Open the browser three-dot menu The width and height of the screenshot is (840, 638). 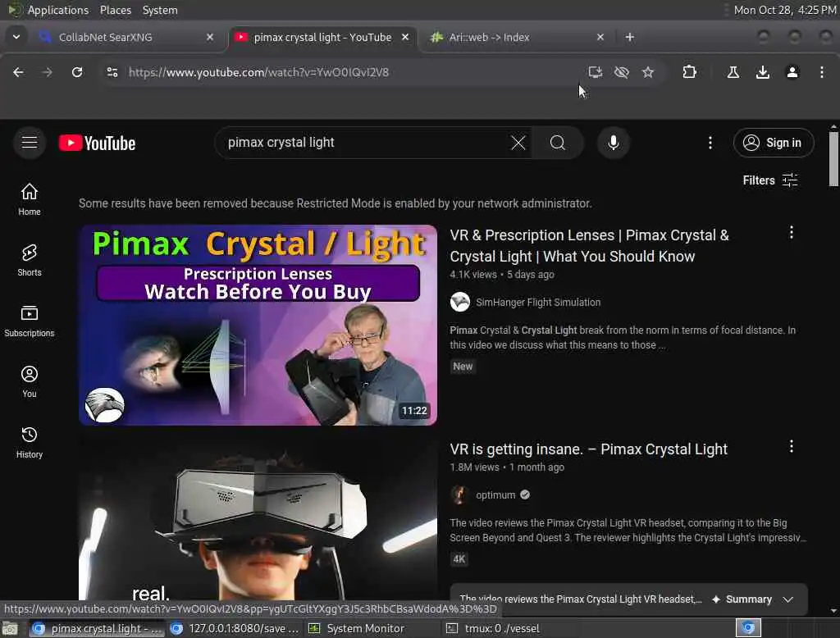(x=822, y=72)
